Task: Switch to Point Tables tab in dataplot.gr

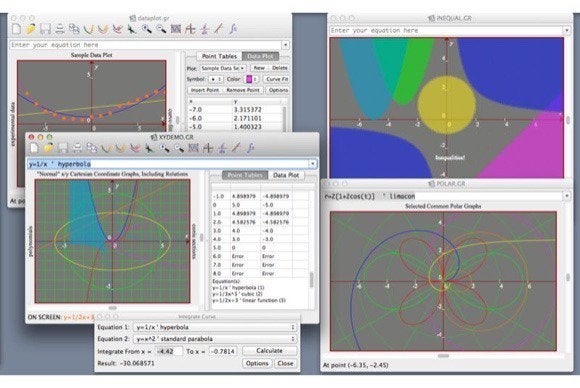Action: pyautogui.click(x=219, y=56)
